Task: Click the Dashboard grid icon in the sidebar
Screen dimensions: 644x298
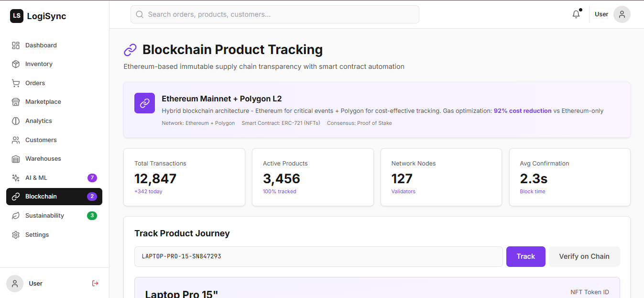Action: point(16,45)
